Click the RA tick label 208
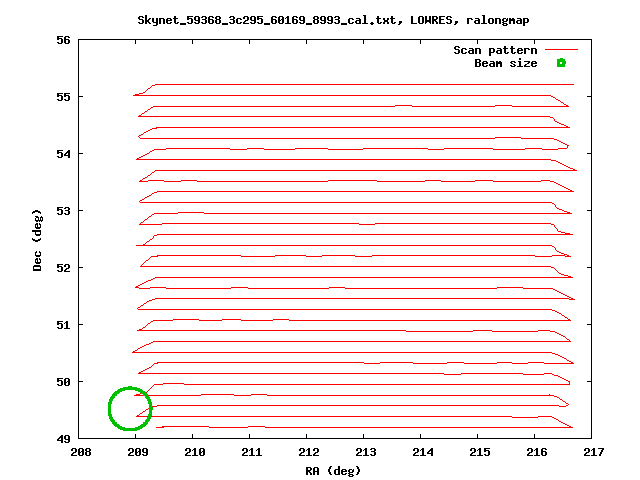640x480 pixels. coord(80,452)
